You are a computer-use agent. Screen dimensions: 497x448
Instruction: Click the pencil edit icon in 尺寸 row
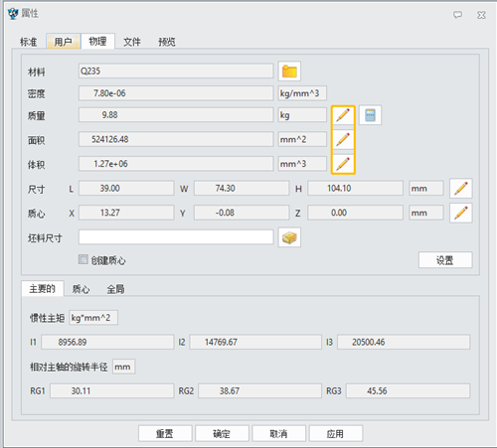461,189
